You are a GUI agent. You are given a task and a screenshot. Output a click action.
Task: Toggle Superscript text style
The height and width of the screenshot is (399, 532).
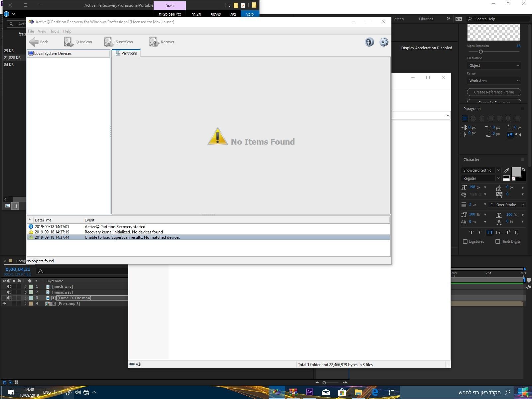coord(508,233)
